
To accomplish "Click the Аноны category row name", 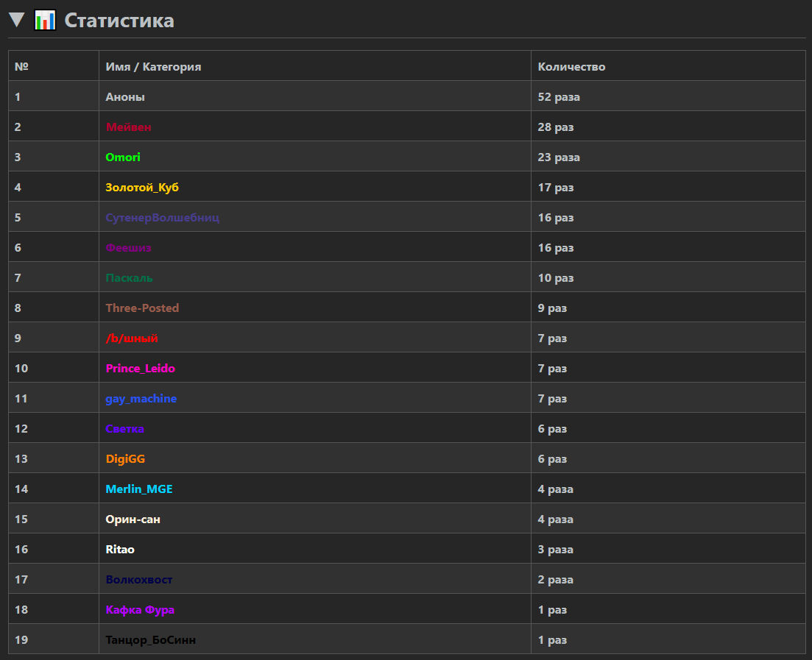I will pos(125,96).
